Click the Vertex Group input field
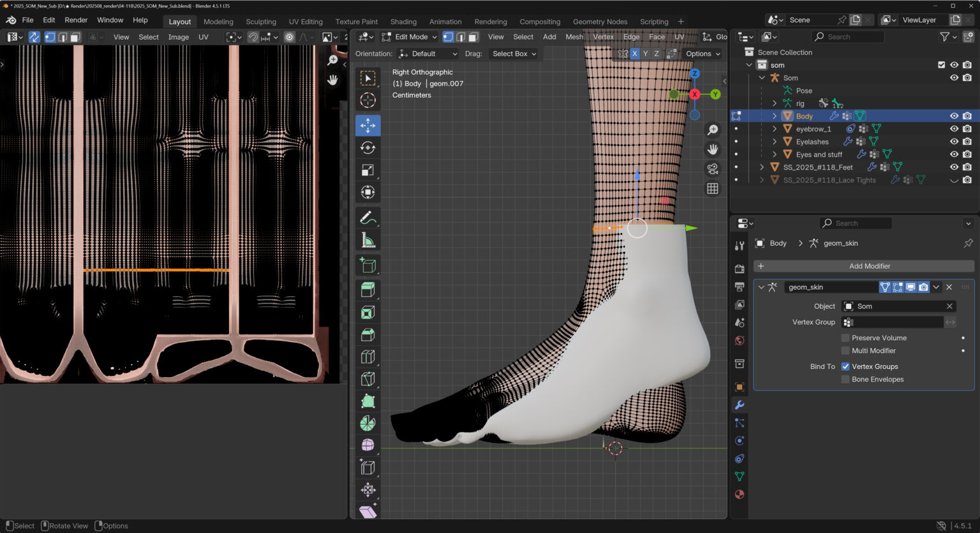 (x=893, y=322)
